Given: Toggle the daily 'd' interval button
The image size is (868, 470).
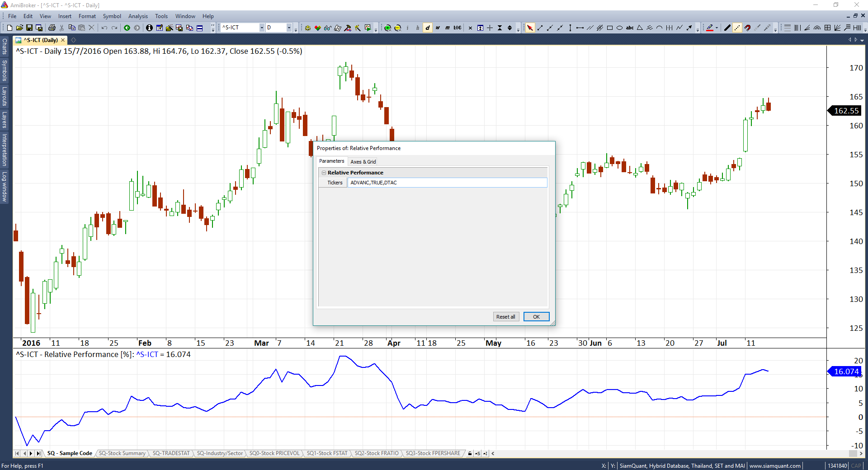Looking at the screenshot, I should (428, 28).
